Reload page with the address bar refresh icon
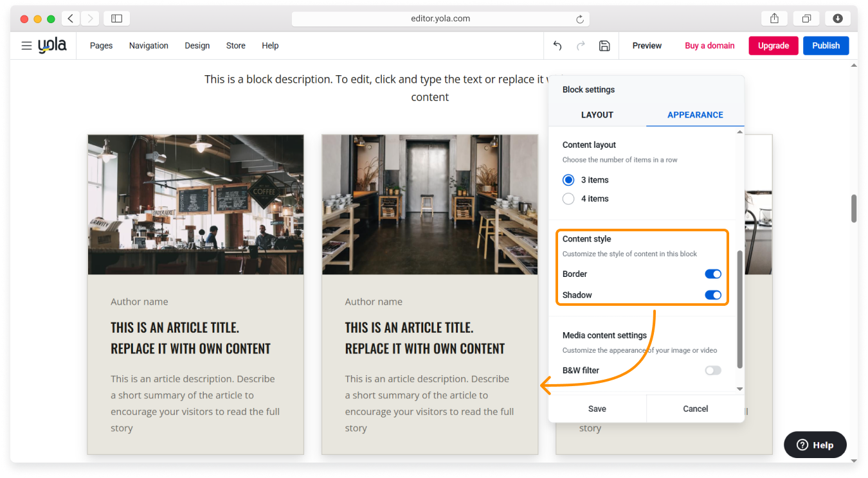The width and height of the screenshot is (868, 478). point(579,19)
